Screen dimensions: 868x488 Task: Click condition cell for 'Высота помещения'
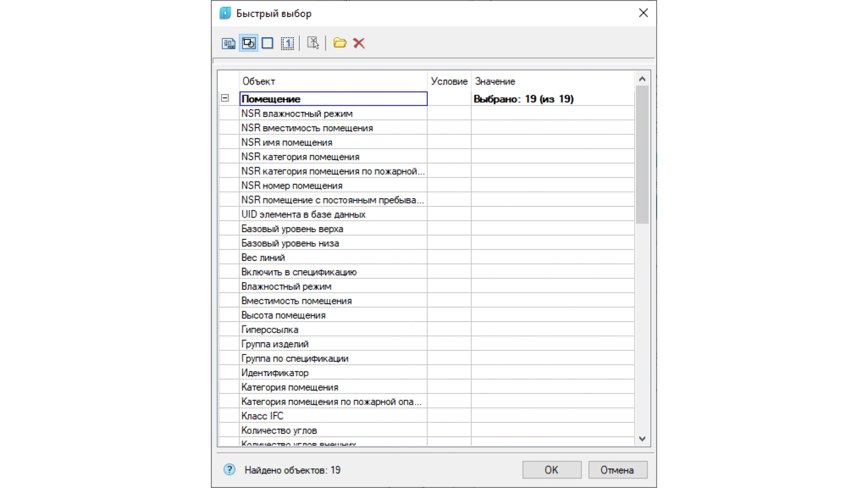[x=449, y=315]
